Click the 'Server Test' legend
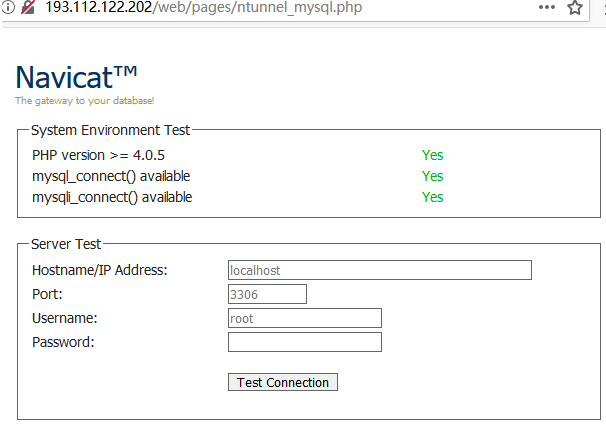This screenshot has height=425, width=606. [66, 244]
